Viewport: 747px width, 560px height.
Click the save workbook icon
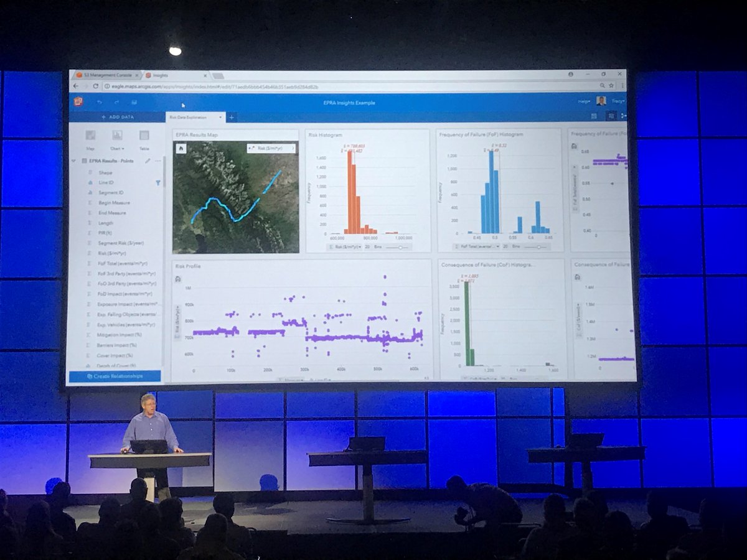(134, 102)
